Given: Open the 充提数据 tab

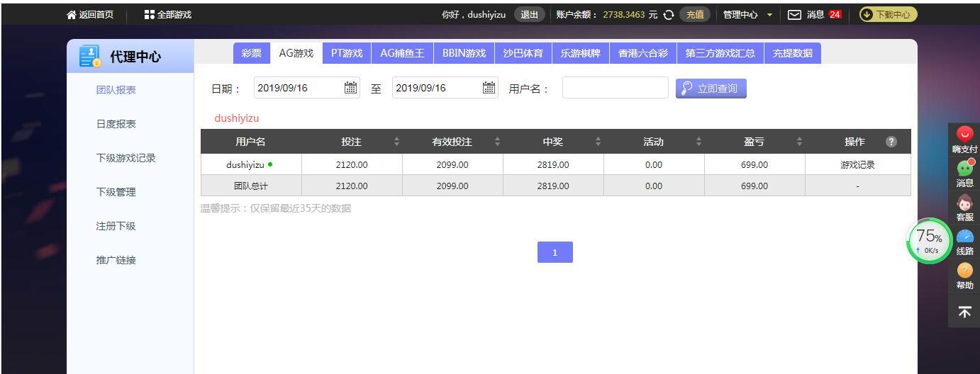Looking at the screenshot, I should coord(792,53).
